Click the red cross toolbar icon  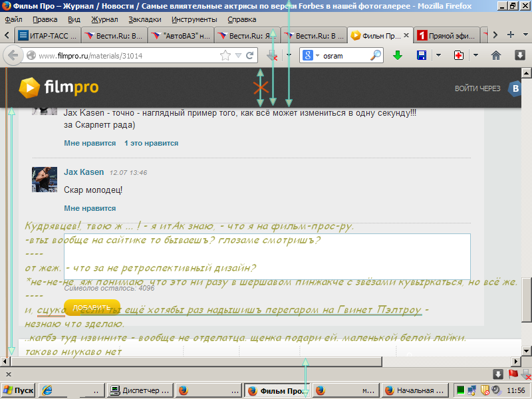click(x=459, y=56)
